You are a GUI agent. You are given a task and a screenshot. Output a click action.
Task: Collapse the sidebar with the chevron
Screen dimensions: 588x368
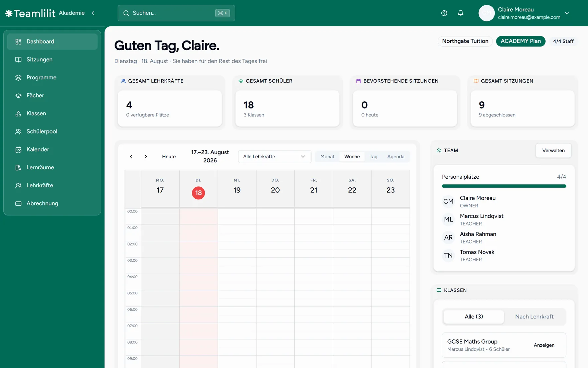tap(93, 13)
